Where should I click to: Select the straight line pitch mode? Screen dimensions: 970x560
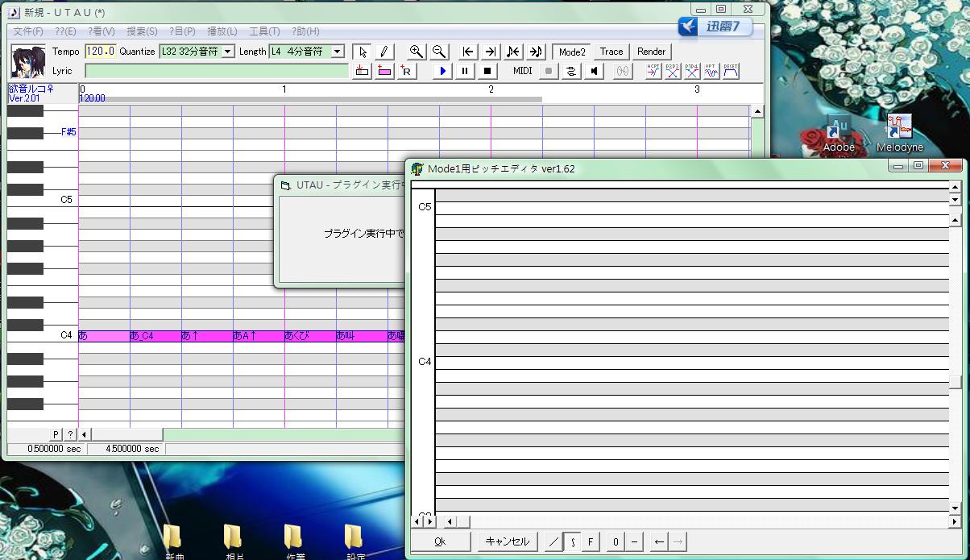(553, 541)
